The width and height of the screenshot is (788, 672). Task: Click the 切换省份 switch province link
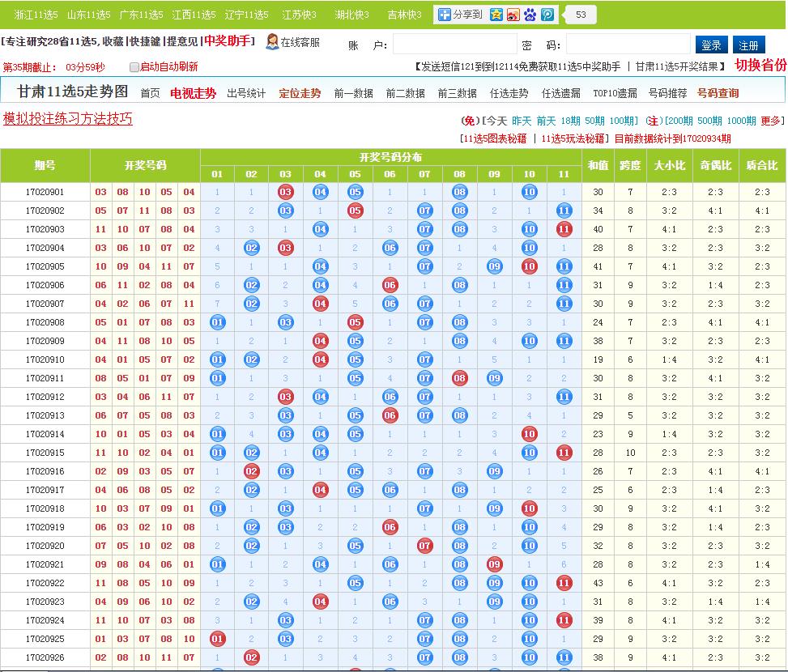tap(760, 66)
